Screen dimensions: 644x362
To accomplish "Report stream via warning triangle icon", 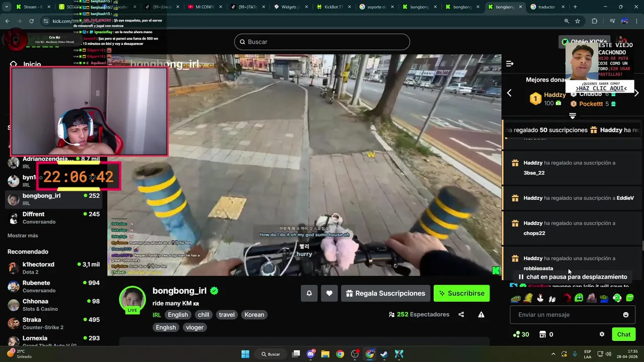I will tap(481, 315).
